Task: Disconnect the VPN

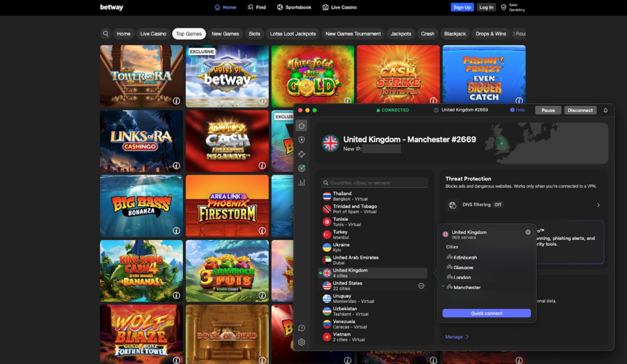Action: [x=580, y=110]
